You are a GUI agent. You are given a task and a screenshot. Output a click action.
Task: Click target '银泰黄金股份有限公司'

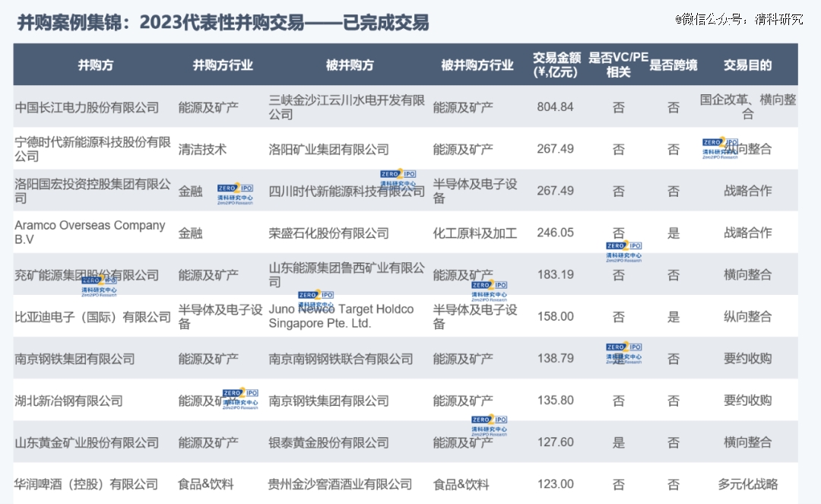[x=329, y=442]
